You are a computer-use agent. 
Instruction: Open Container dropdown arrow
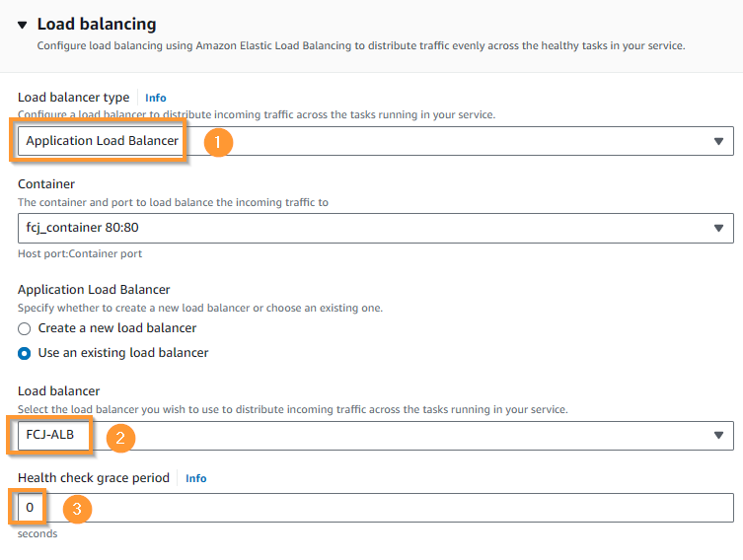pyautogui.click(x=718, y=228)
